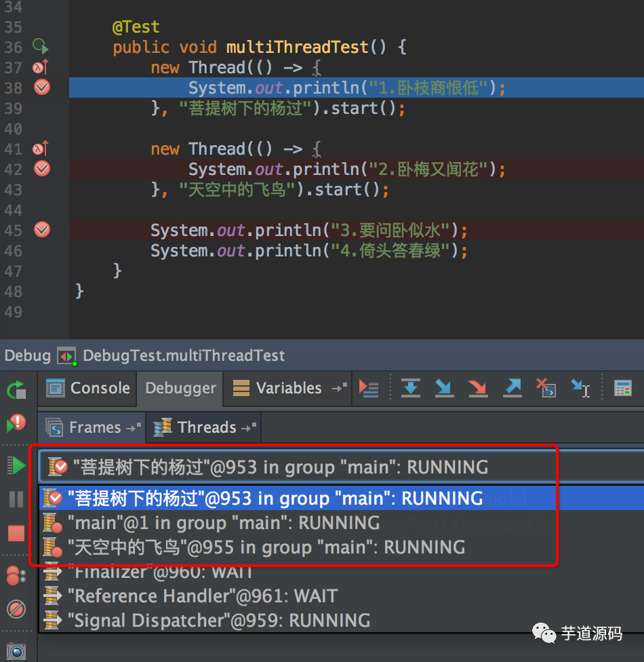Click the thread dump camera icon
Viewport: 644px width, 662px height.
16,652
